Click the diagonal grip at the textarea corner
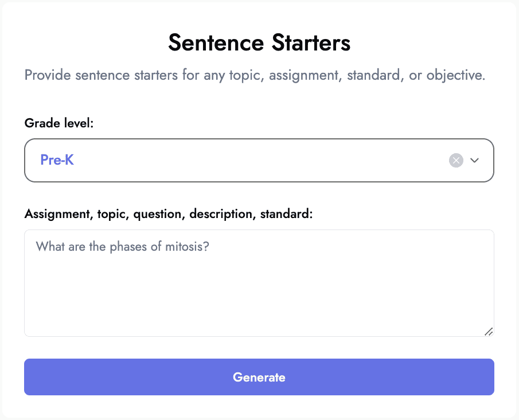This screenshot has width=519, height=420. tap(489, 332)
